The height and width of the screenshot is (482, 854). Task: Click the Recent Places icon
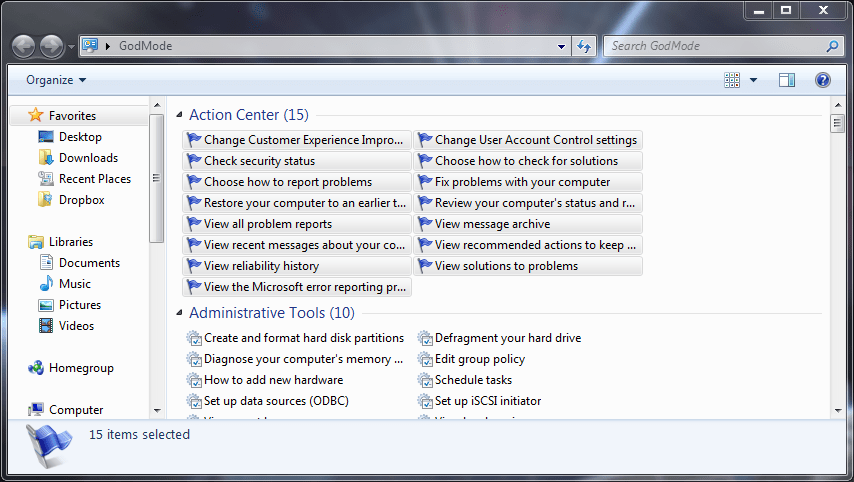46,179
